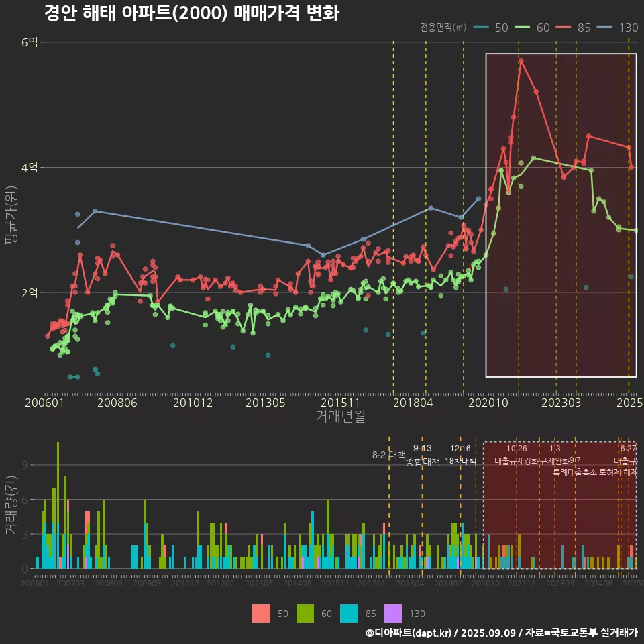This screenshot has height=644, width=644.
Task: Click the 201804 label on price chart axis
Action: click(413, 402)
